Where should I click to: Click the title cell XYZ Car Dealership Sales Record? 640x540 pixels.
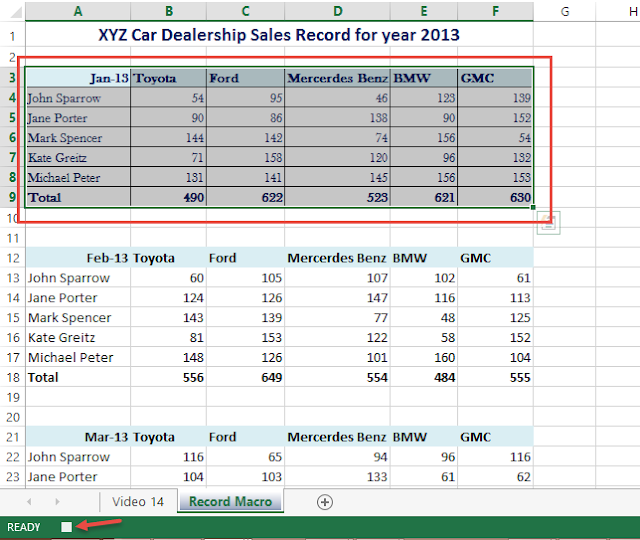point(279,35)
